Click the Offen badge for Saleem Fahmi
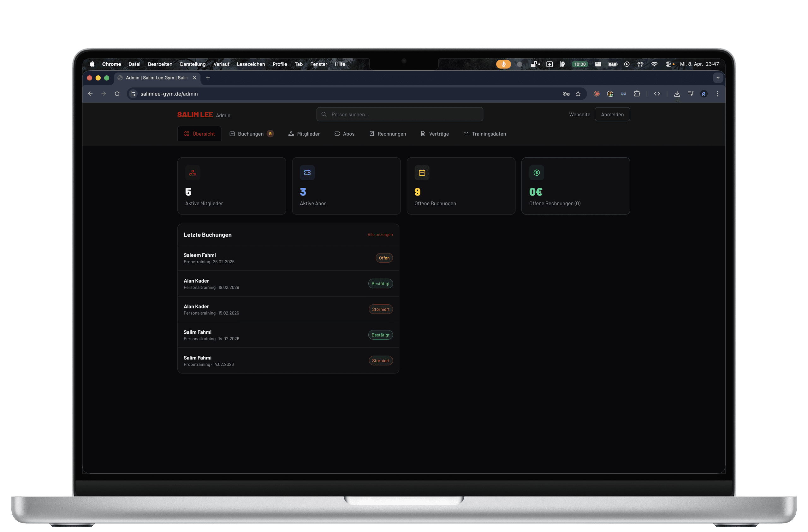Screen dimensions: 808x532 (x=384, y=258)
